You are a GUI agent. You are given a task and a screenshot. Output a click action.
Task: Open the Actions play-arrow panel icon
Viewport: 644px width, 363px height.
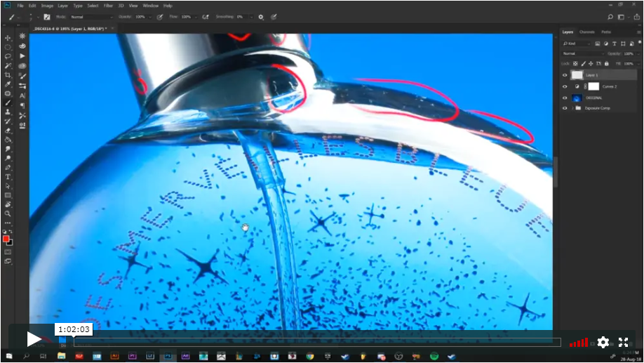point(22,56)
